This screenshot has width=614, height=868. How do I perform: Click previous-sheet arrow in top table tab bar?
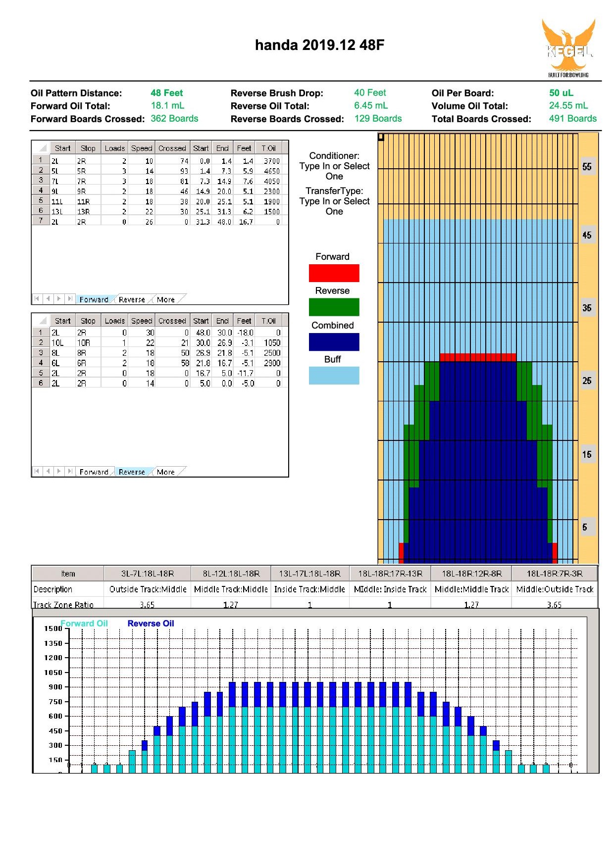tap(48, 299)
